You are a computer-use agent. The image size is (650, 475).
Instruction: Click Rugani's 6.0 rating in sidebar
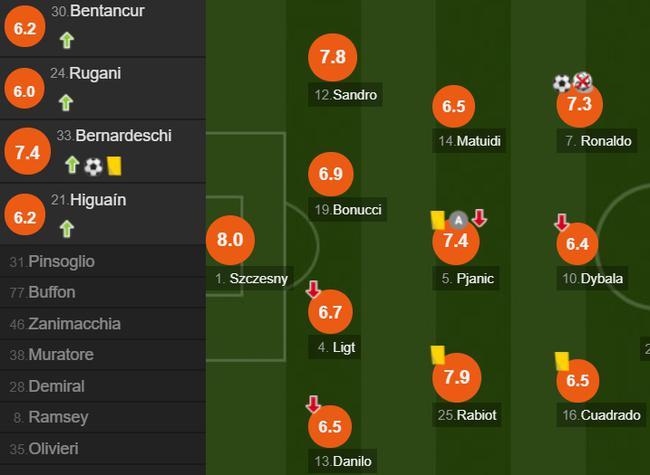click(24, 91)
